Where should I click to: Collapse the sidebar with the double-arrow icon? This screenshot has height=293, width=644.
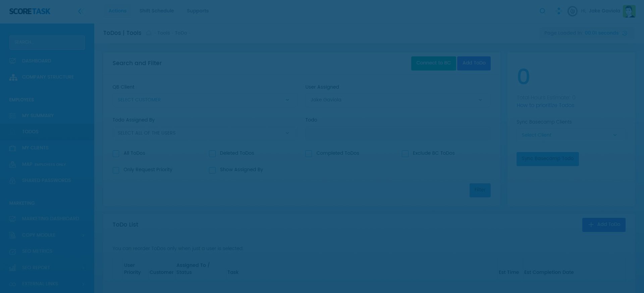(80, 11)
